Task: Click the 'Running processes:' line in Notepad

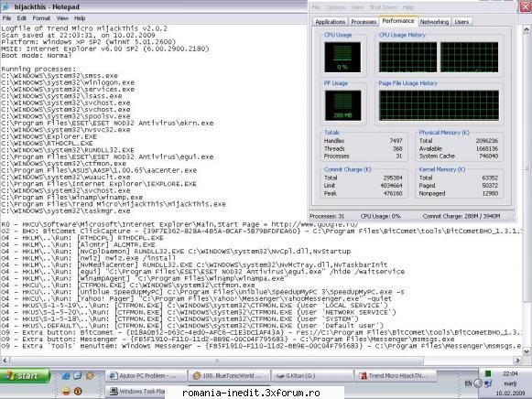Action: (x=38, y=69)
